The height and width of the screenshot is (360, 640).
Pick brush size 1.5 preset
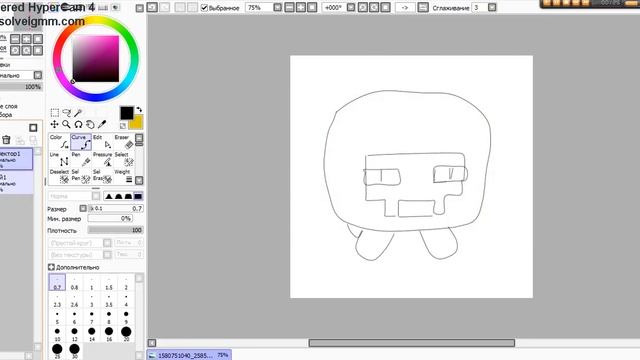[109, 282]
